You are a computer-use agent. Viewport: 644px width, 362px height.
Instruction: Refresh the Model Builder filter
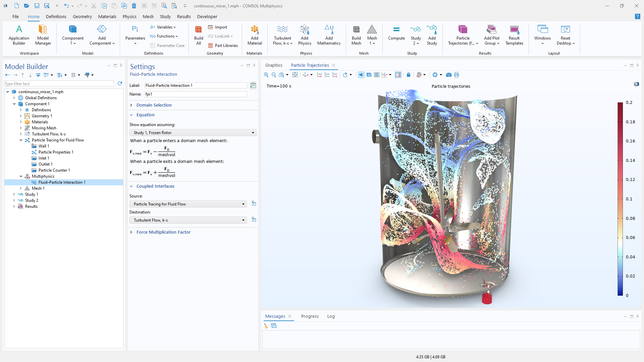pos(120,83)
